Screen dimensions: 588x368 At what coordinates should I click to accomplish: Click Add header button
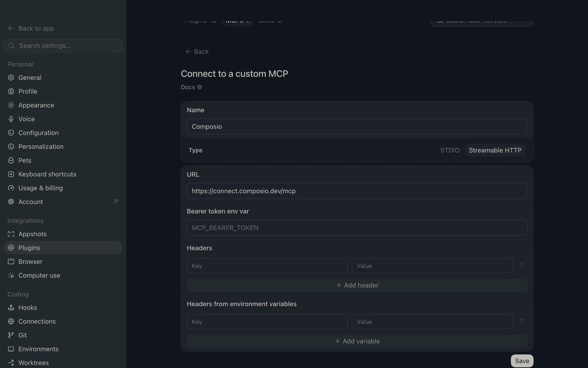pos(357,285)
